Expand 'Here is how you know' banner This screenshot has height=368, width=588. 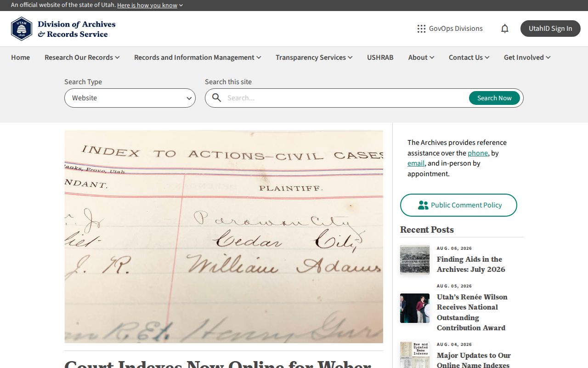pyautogui.click(x=150, y=5)
